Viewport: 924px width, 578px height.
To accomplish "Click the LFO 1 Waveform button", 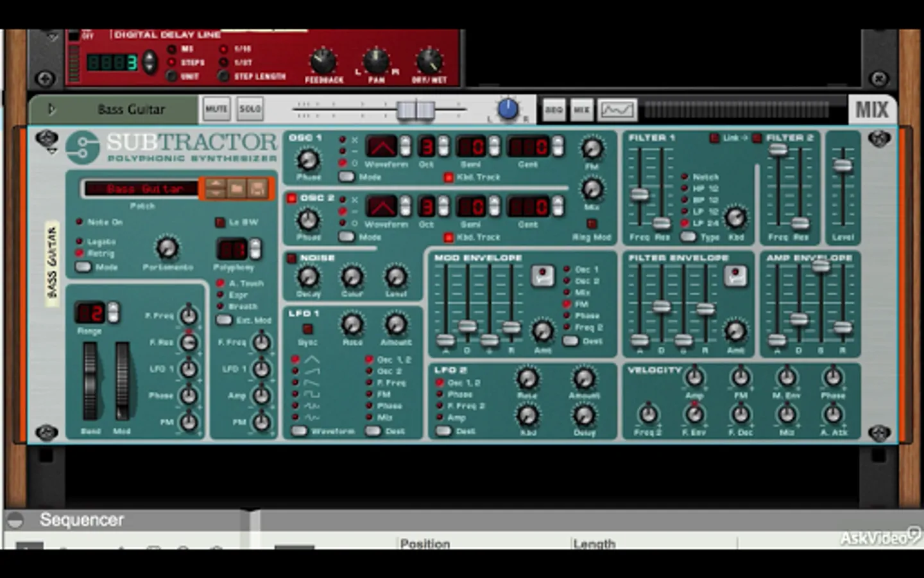I will pyautogui.click(x=299, y=431).
